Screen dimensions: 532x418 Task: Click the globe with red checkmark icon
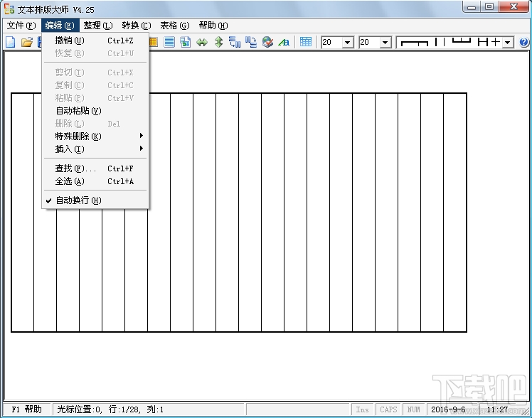pyautogui.click(x=267, y=42)
